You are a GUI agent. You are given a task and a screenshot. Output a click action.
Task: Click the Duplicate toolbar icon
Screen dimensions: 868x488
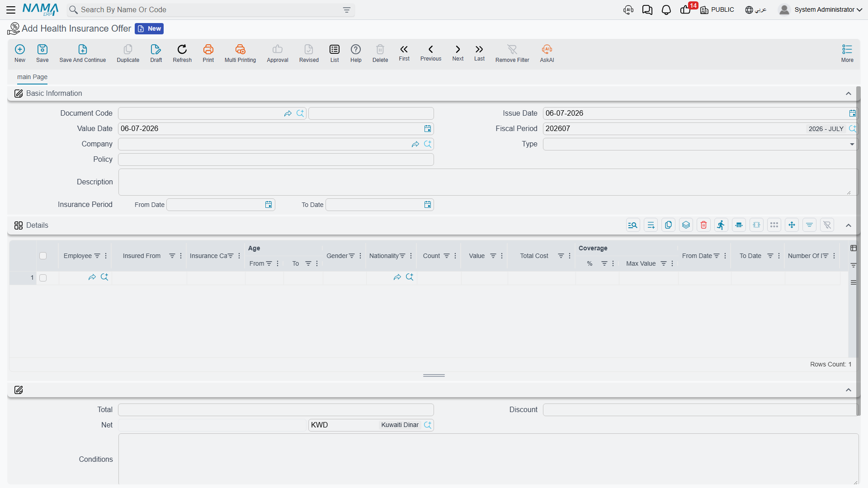(x=128, y=49)
